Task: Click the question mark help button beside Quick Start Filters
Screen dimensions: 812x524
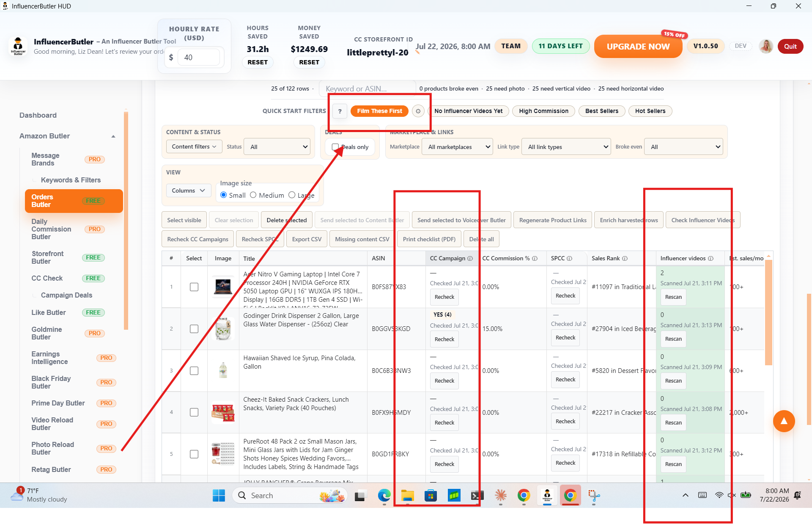Action: point(340,111)
